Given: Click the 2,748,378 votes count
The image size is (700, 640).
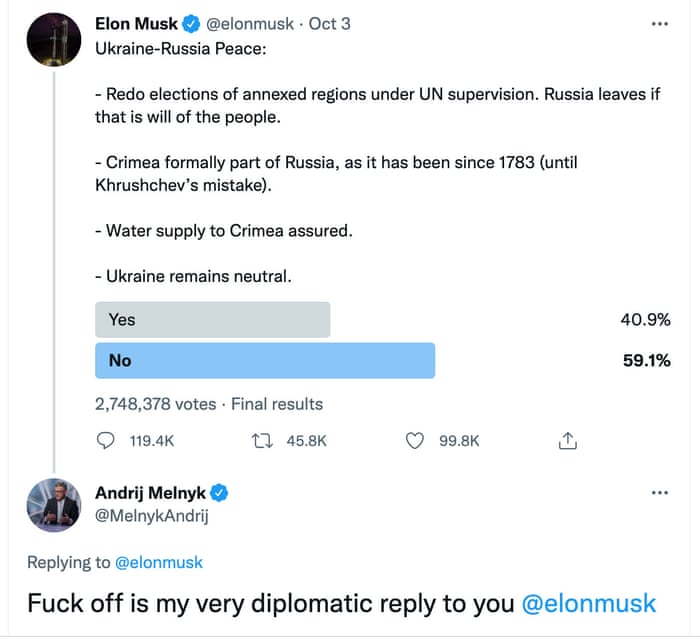Looking at the screenshot, I should click(x=155, y=404).
